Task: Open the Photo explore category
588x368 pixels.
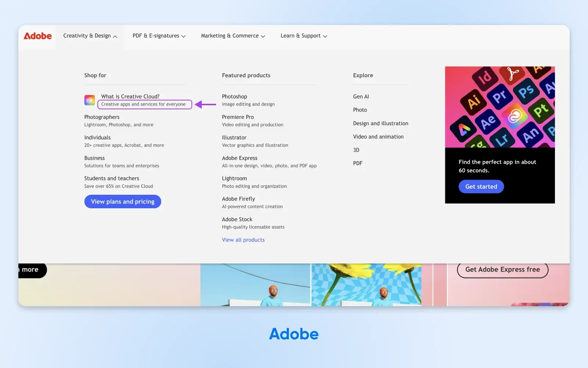Action: 360,110
